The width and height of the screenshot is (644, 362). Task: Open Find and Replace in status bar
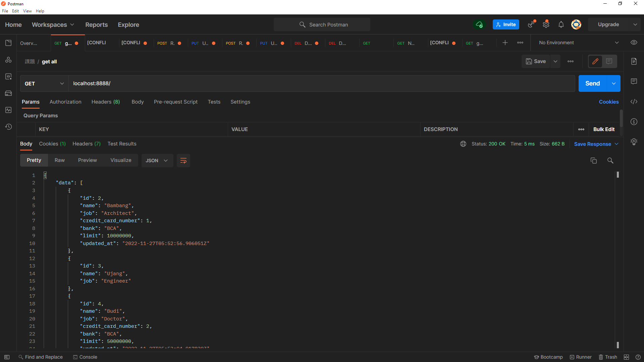point(41,357)
